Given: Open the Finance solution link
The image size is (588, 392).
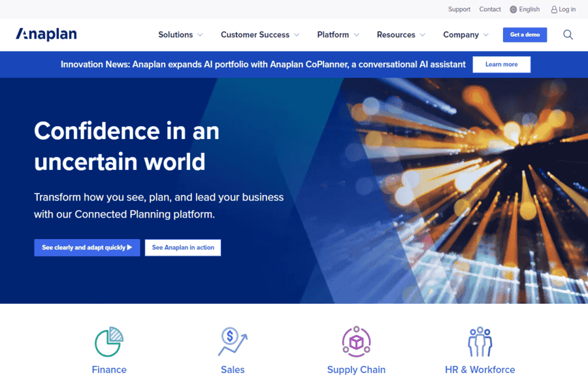Looking at the screenshot, I should (x=109, y=370).
